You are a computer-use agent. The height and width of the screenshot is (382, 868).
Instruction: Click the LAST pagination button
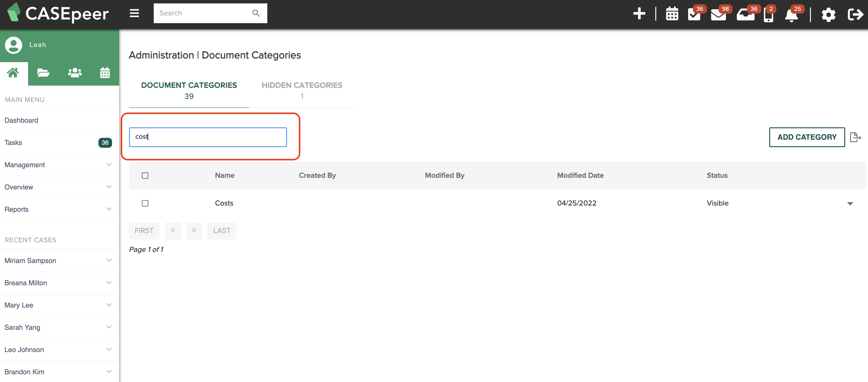222,231
